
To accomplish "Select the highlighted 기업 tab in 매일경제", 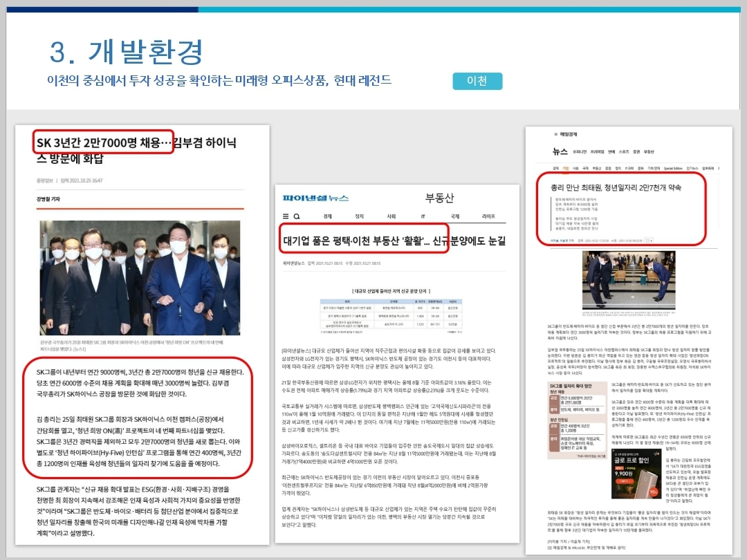I will (566, 168).
